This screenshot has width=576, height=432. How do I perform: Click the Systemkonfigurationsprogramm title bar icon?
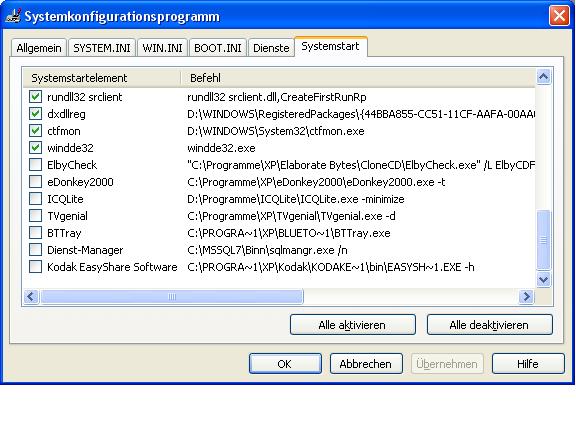tap(13, 16)
